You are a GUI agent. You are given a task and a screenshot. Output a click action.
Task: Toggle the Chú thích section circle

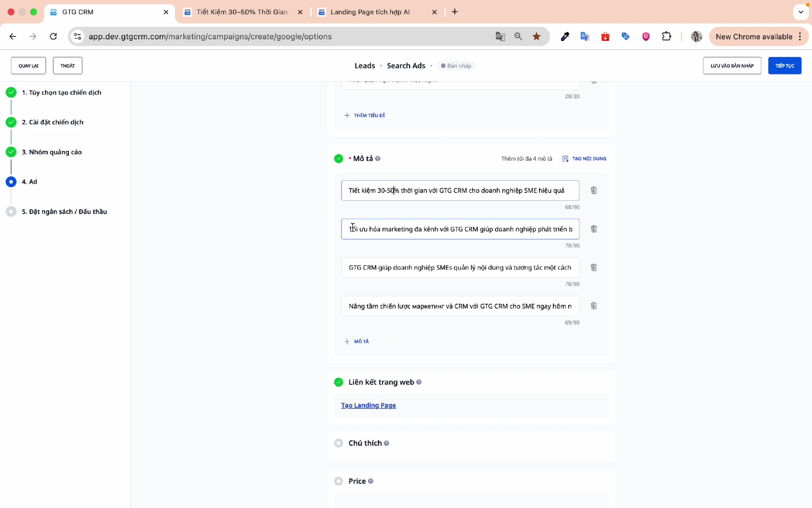339,443
